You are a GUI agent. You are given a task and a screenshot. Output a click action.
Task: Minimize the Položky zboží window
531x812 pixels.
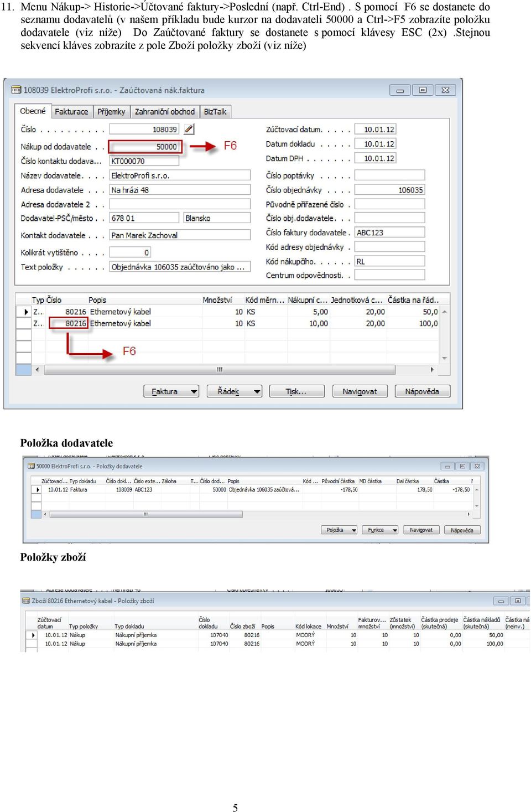(x=501, y=601)
